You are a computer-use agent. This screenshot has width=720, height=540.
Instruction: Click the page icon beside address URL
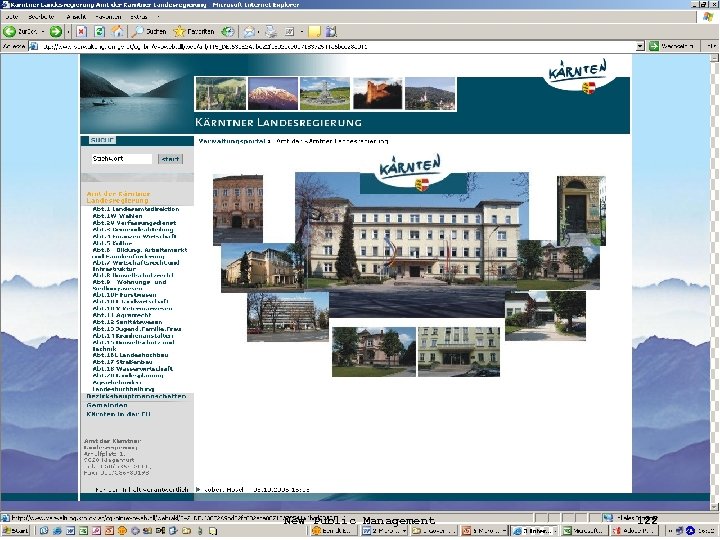pyautogui.click(x=34, y=46)
